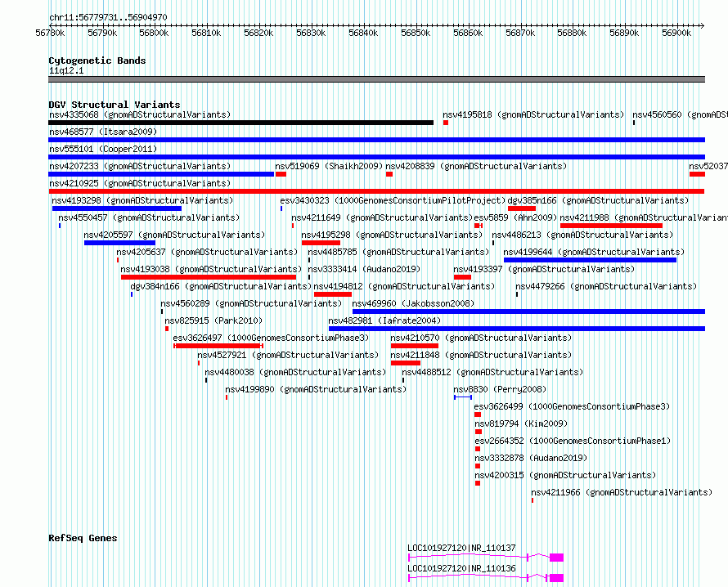The width and height of the screenshot is (728, 587).
Task: Select nsv4486213 variant label
Action: (582, 235)
